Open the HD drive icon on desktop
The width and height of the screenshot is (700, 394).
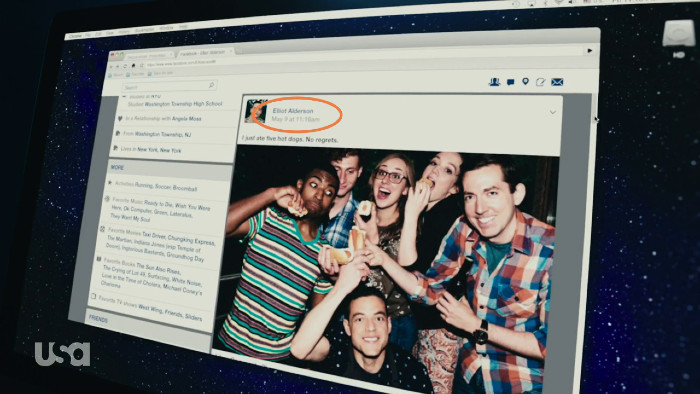[679, 34]
